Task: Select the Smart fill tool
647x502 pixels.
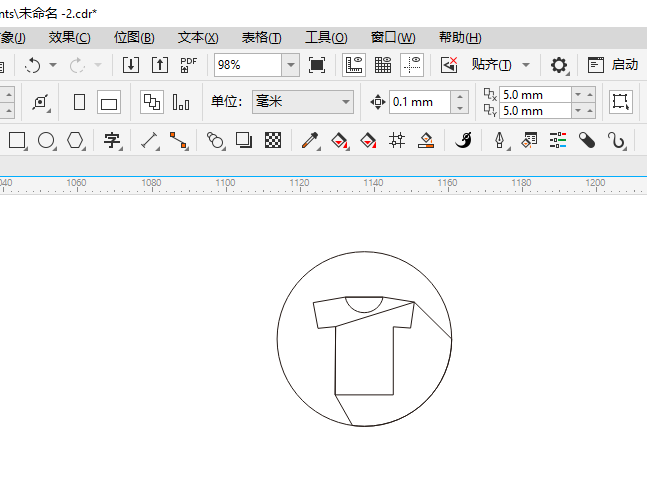Action: click(x=368, y=141)
